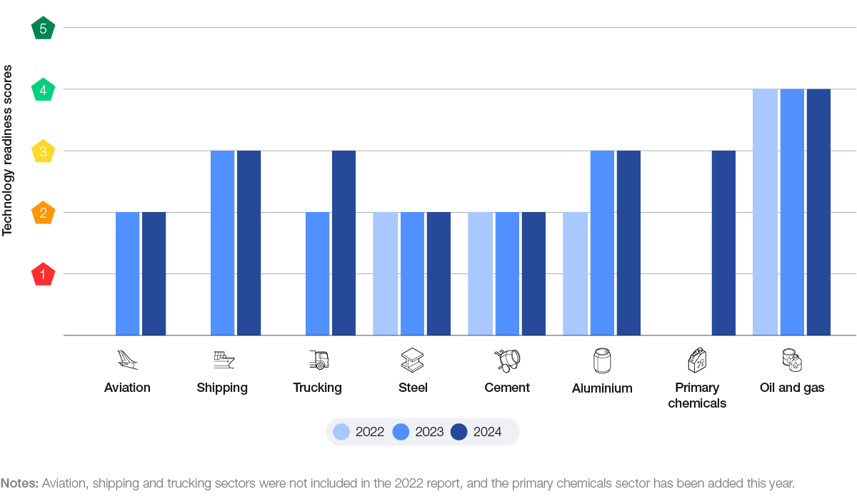Select the 2024 Trucking bar
This screenshot has height=504, width=857.
[x=344, y=243]
